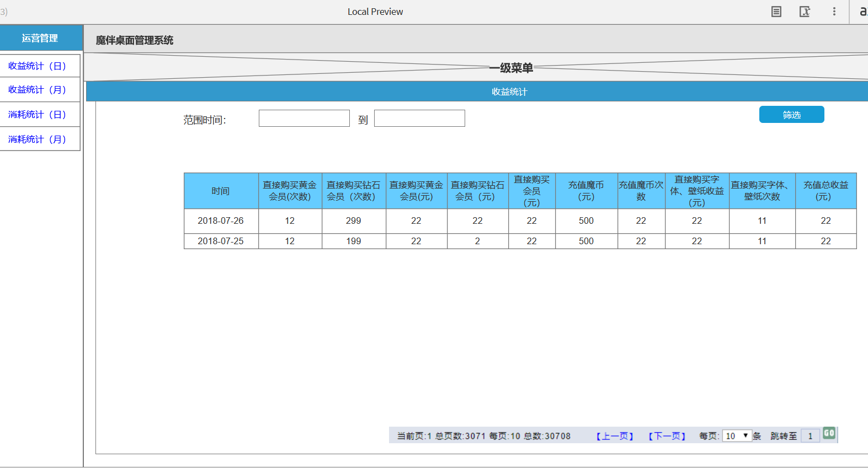
Task: Click the 500 cell in 2018-07-26 row
Action: 587,220
